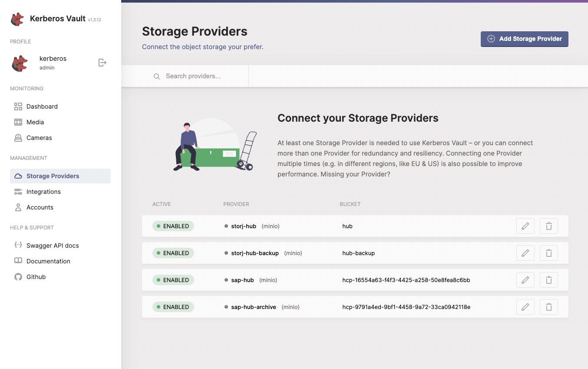Click the Cameras icon in the sidebar

18,138
